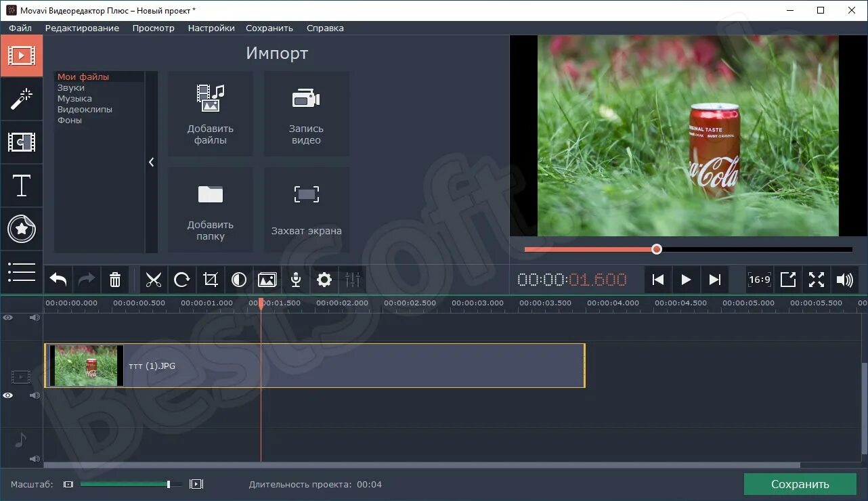
Task: Open the Файл menu
Action: point(20,28)
